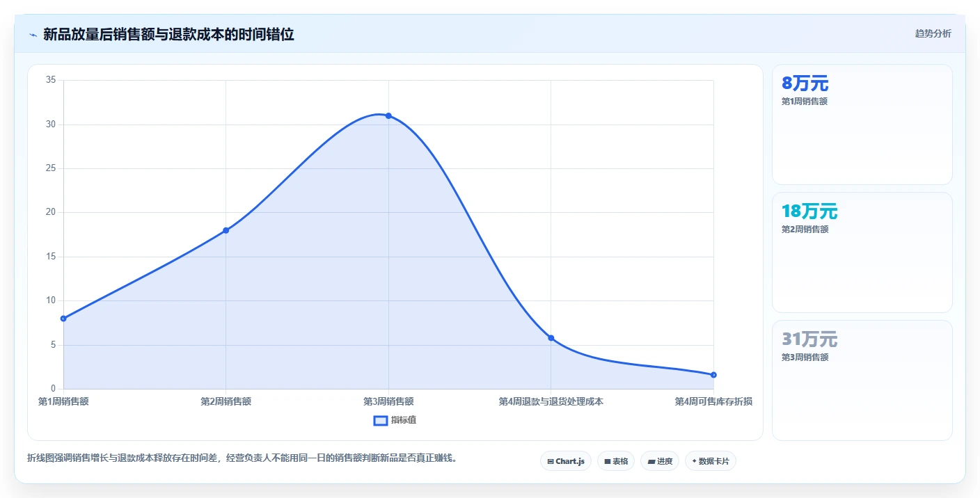Click the small icon inside the Chart.js tag

tap(551, 462)
